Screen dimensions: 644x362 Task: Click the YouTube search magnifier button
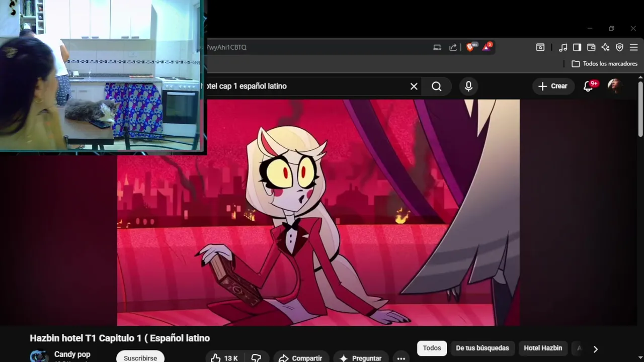click(x=437, y=86)
